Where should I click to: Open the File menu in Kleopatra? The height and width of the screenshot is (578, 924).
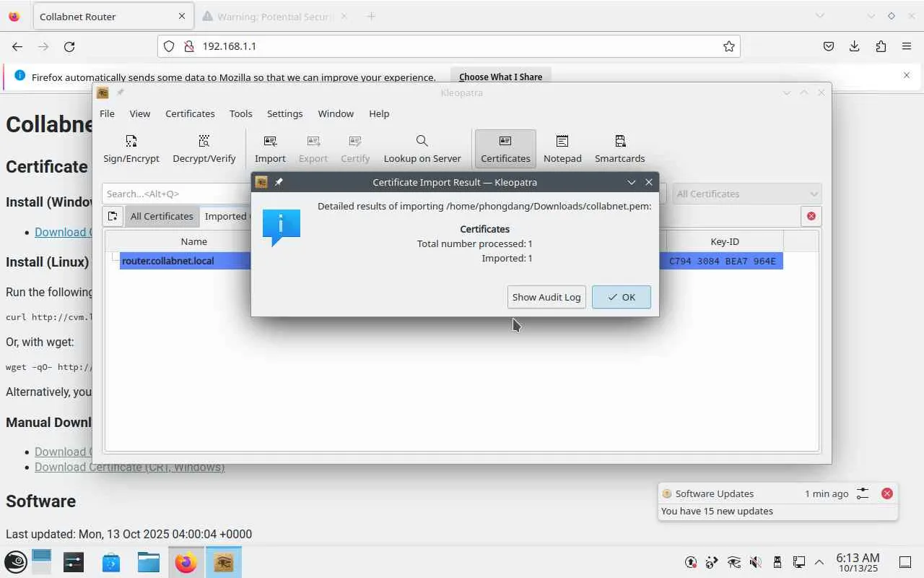pyautogui.click(x=107, y=113)
